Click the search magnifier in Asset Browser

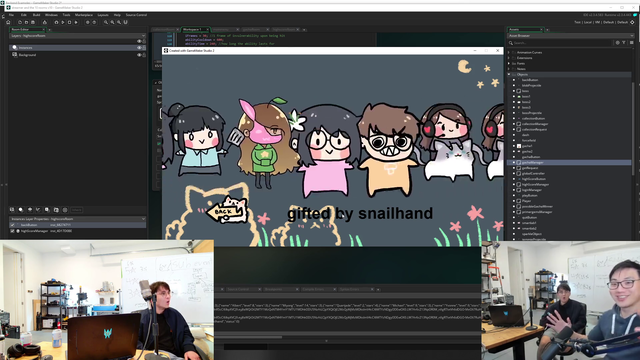(x=511, y=42)
